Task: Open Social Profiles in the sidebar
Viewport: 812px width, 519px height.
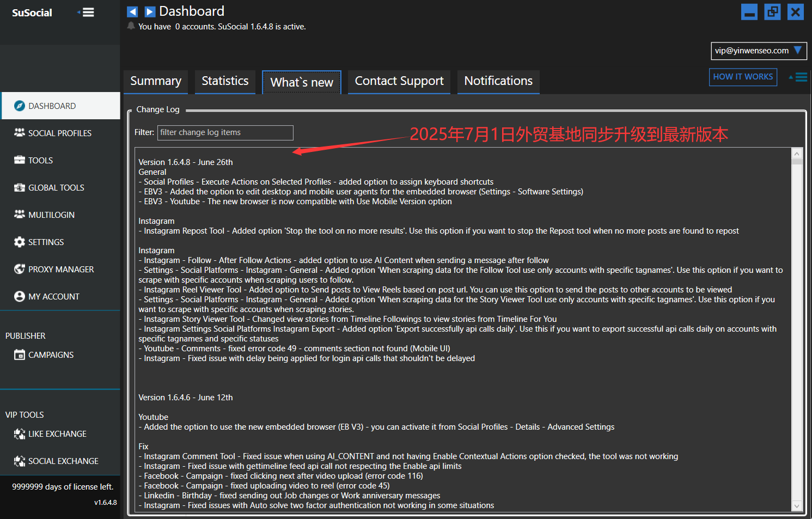Action: pyautogui.click(x=60, y=133)
